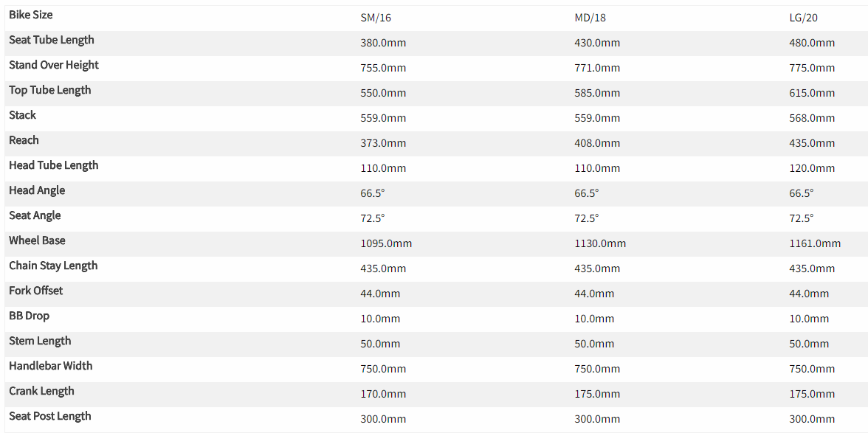This screenshot has width=868, height=433.
Task: Select the Crank Length row label
Action: coord(42,391)
